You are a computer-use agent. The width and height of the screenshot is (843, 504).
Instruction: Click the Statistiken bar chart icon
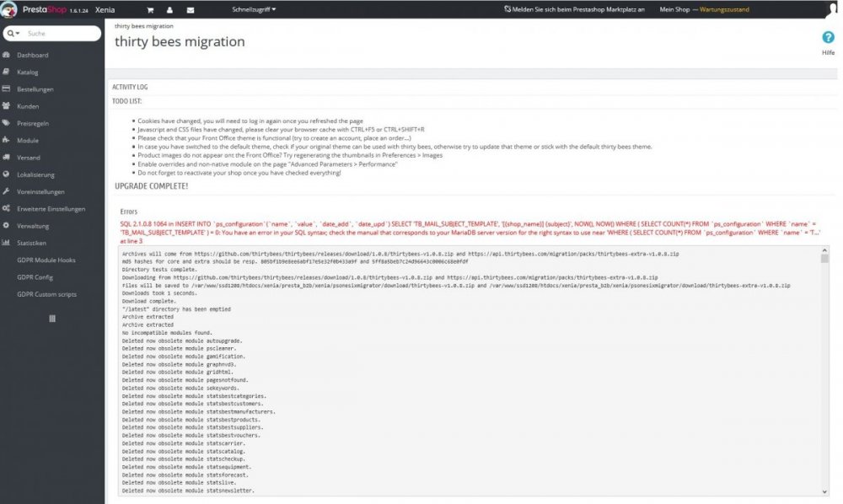7,243
